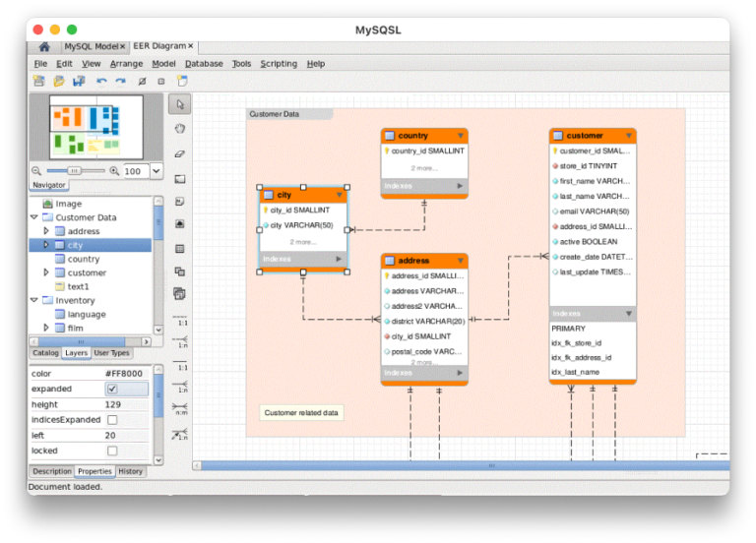Image resolution: width=756 pixels, height=543 pixels.
Task: Click the Open folder toolbar icon
Action: 59,81
